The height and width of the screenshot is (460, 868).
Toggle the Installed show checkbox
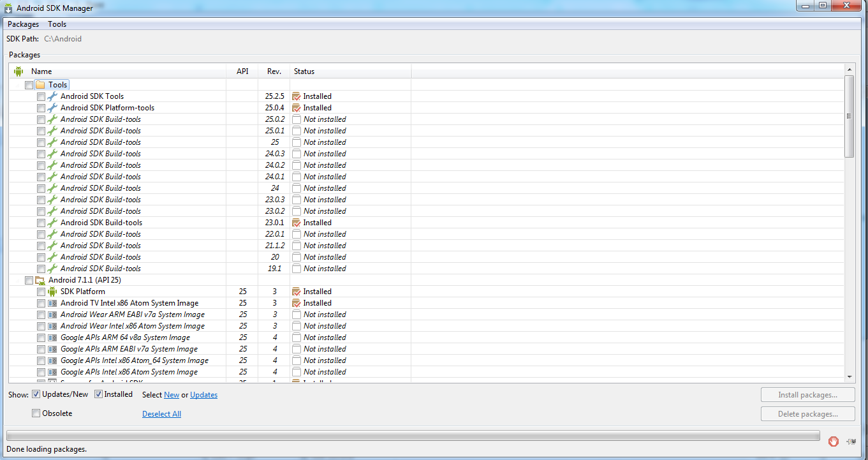coord(99,394)
